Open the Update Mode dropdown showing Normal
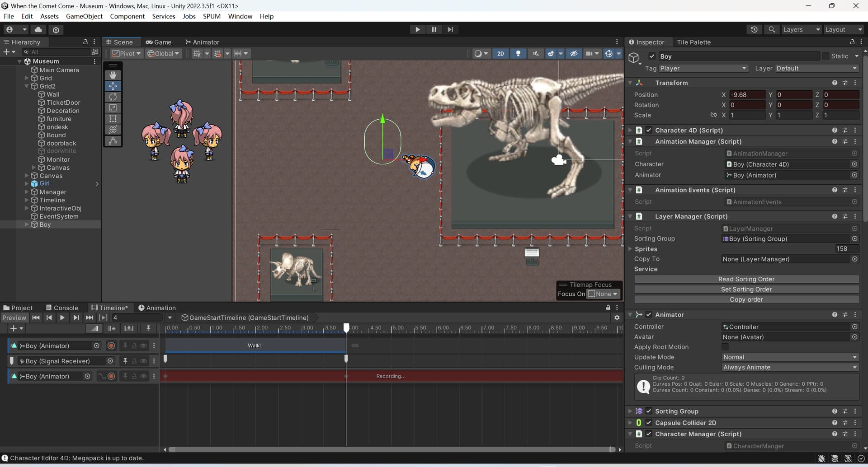 (789, 357)
